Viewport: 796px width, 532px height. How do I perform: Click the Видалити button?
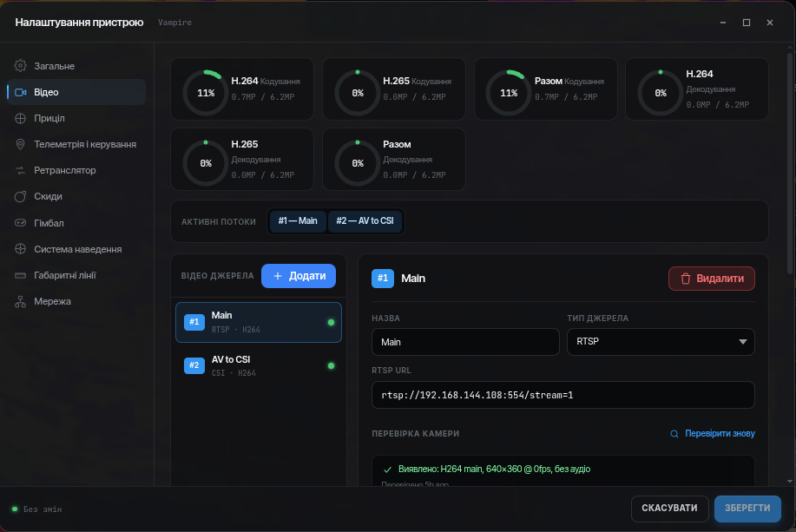click(x=712, y=279)
